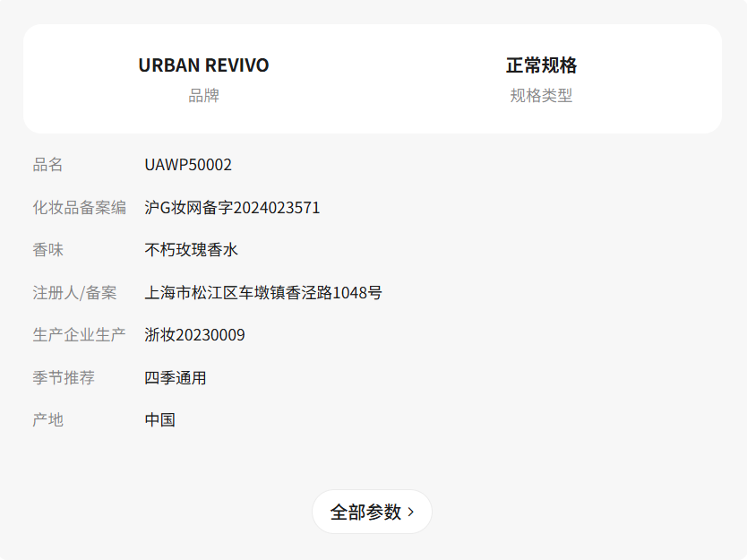Image resolution: width=747 pixels, height=560 pixels.
Task: Click the chevron arrow beside 全部参数
Action: pyautogui.click(x=410, y=513)
